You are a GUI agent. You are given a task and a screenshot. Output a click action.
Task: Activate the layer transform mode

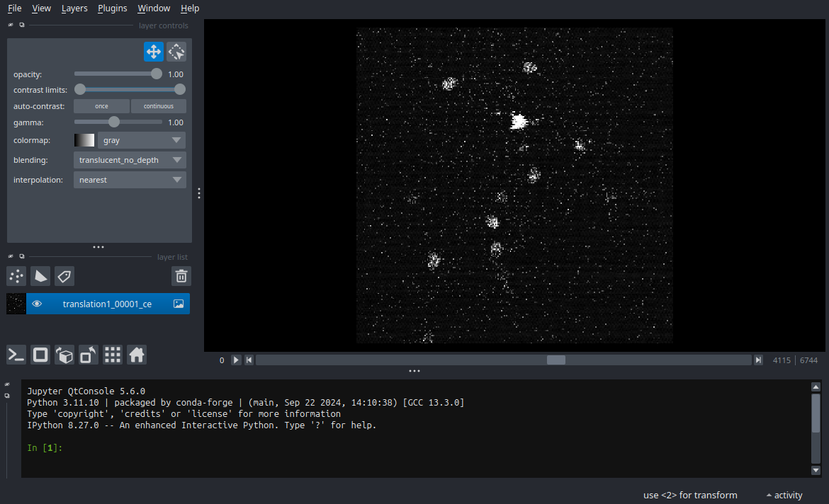[176, 51]
